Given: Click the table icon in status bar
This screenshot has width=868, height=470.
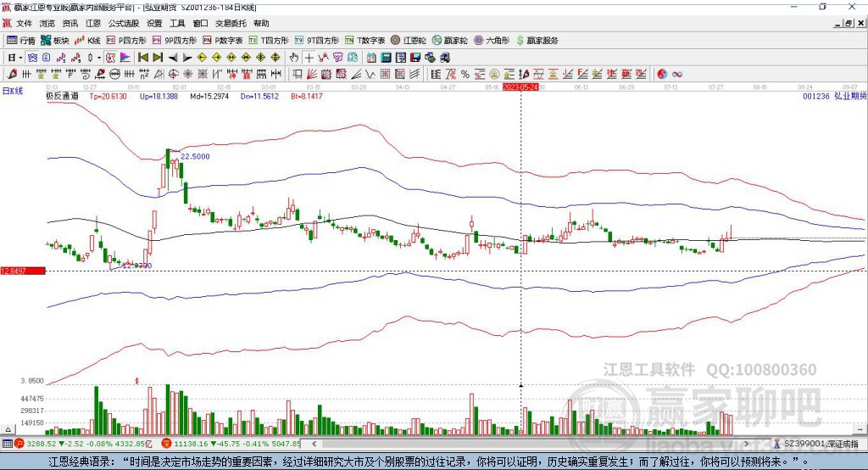Looking at the screenshot, I should [7, 444].
